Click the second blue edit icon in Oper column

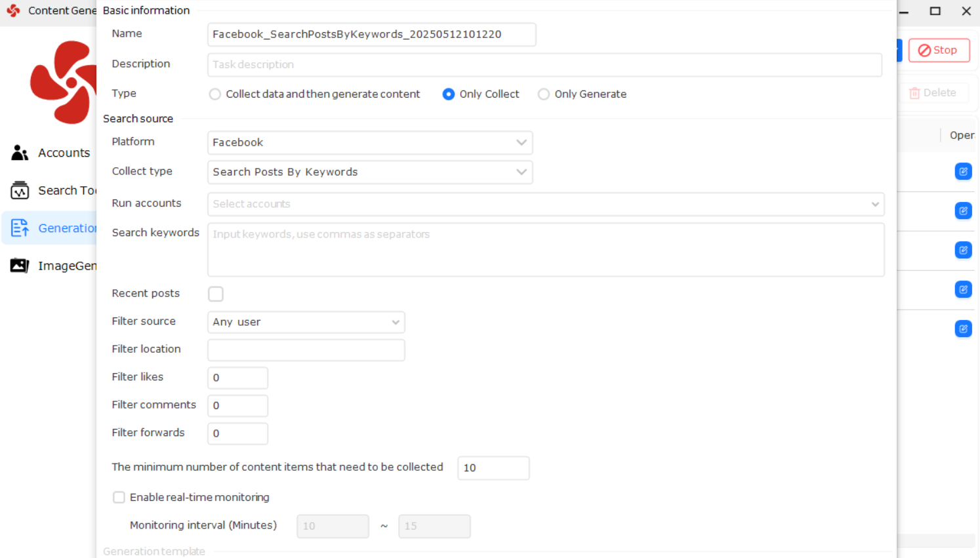(x=963, y=211)
